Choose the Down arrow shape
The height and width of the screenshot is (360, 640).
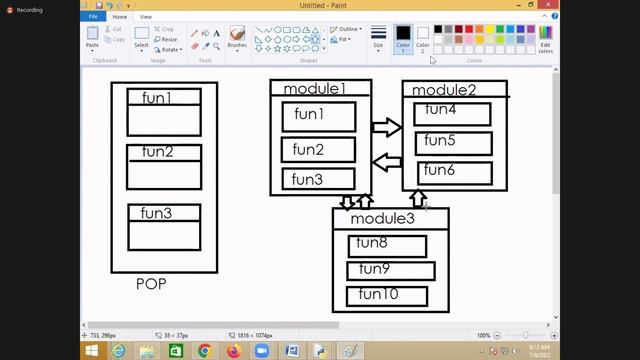pyautogui.click(x=259, y=49)
